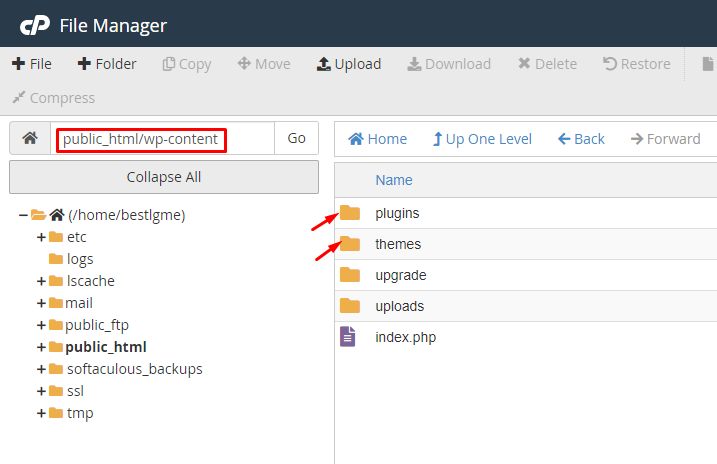Open the ssl folder in tree

[75, 391]
